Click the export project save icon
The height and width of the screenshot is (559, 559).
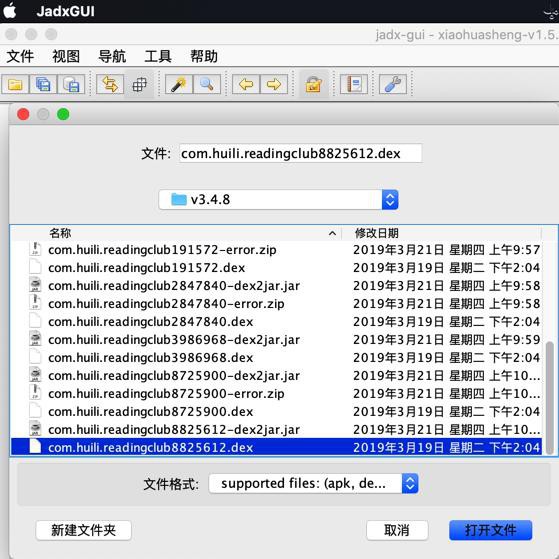coord(71,84)
